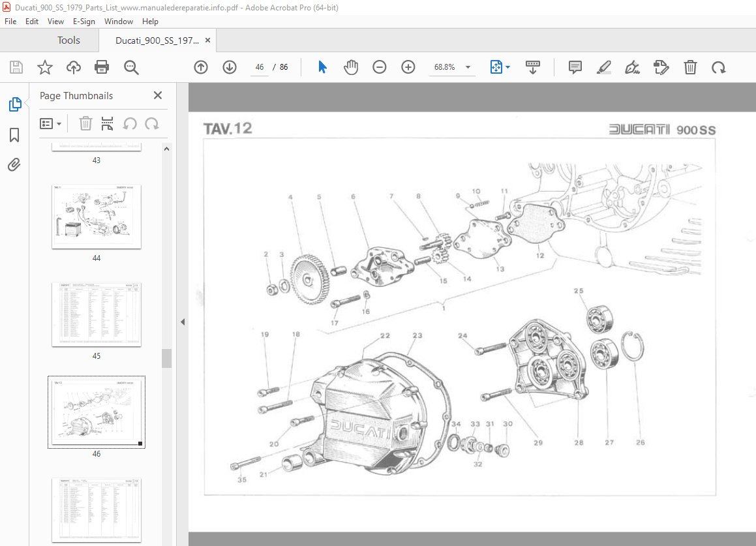Select page 44 thumbnail
Viewport: 756px width, 546px height.
[x=97, y=216]
